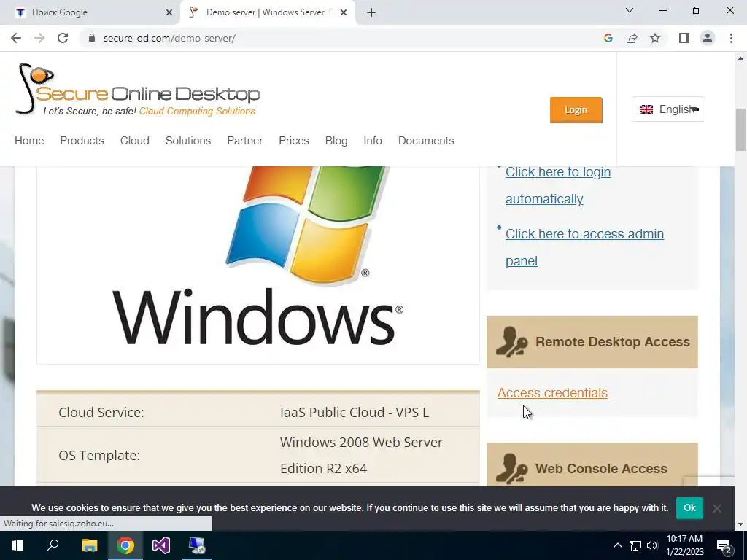Viewport: 747px width, 560px height.
Task: Dismiss the cookie banner with the X
Action: (716, 508)
